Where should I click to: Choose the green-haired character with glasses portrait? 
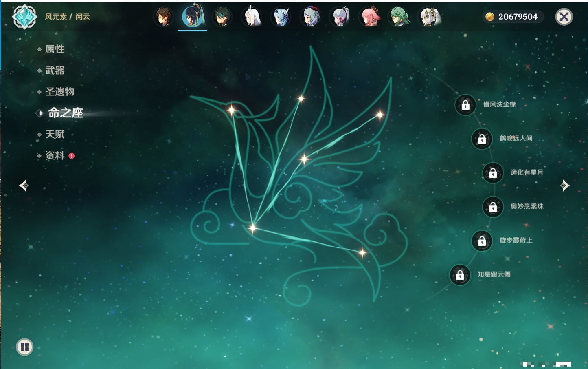pyautogui.click(x=399, y=17)
